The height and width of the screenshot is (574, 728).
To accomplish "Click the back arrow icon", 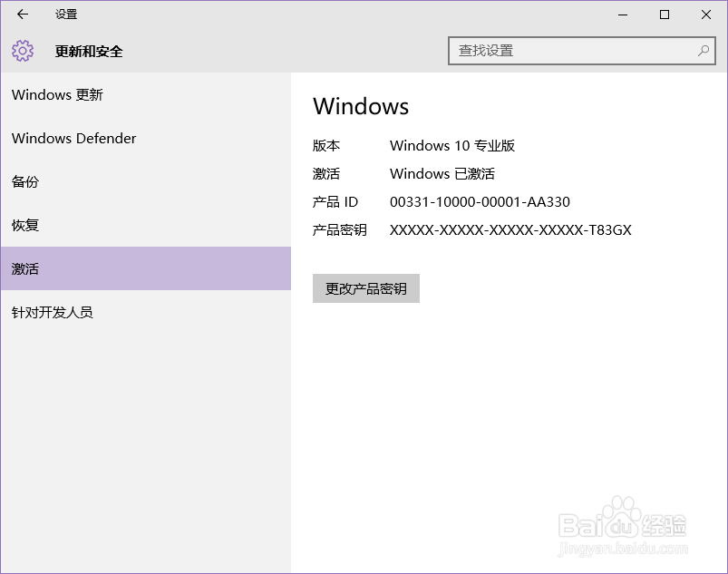I will pos(23,15).
